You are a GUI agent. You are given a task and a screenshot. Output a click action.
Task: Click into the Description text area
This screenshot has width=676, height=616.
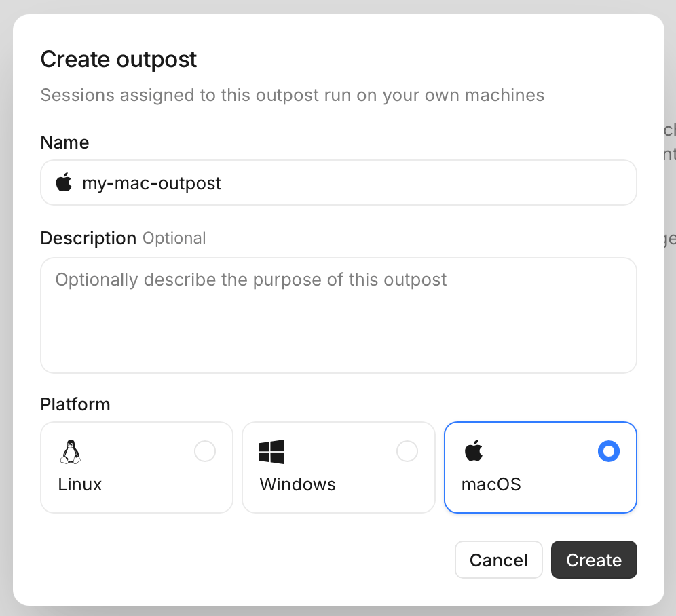coord(339,315)
